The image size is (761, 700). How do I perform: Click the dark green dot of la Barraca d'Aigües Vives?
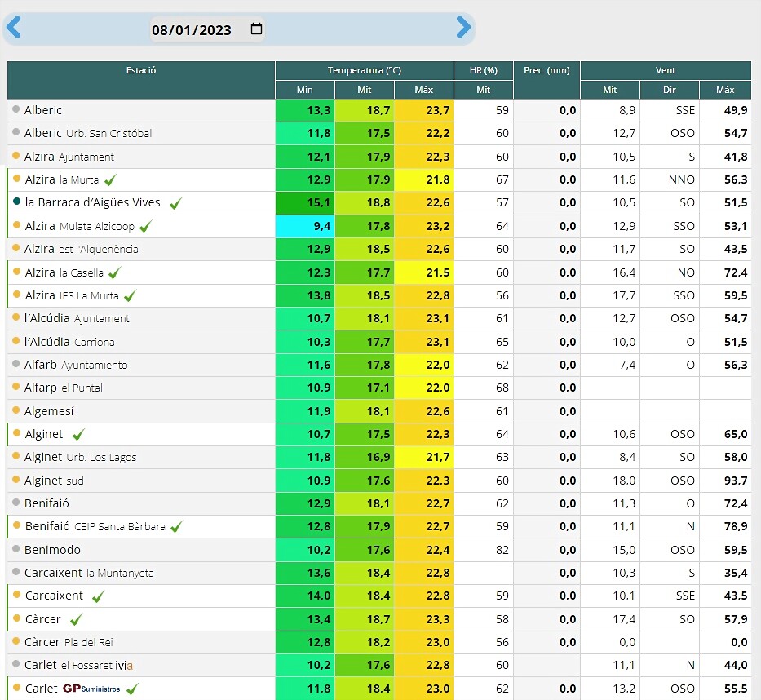coord(16,202)
